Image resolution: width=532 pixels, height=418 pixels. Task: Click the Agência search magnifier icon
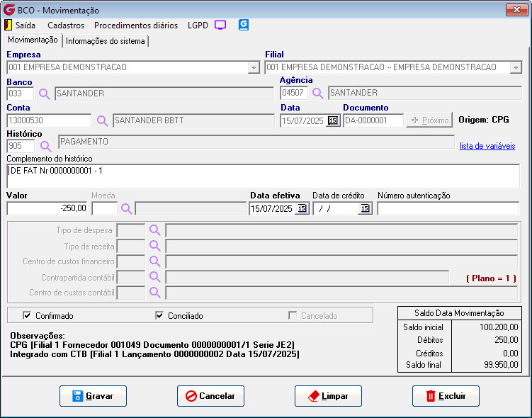point(317,93)
